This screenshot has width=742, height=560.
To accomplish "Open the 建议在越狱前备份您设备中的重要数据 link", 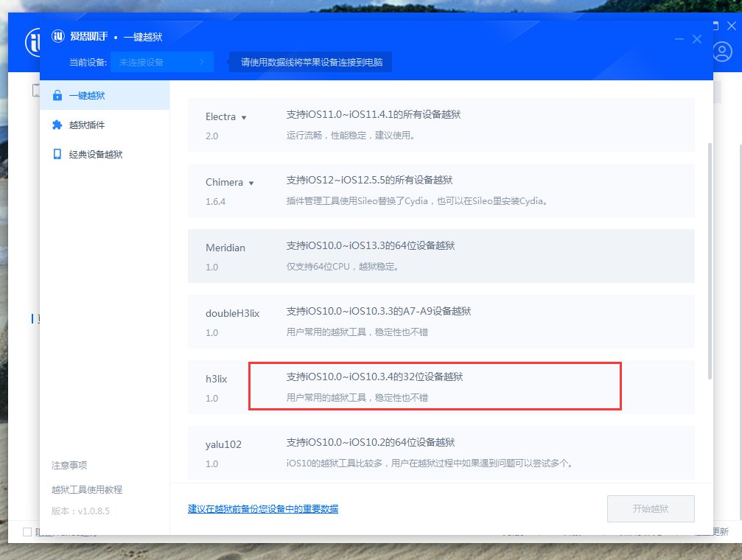I will tap(262, 508).
